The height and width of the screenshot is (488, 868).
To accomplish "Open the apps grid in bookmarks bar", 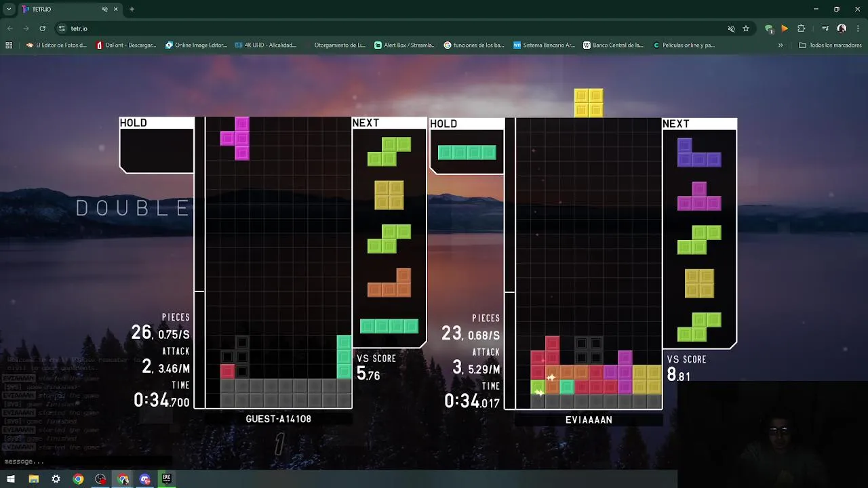I will coord(9,45).
